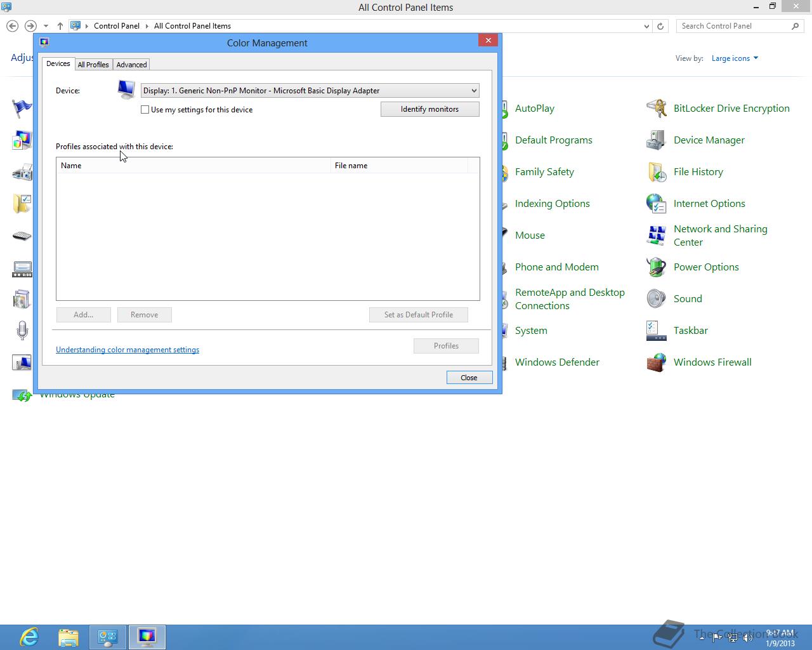The width and height of the screenshot is (812, 650).
Task: Open Notification Area Icons item icon
Action: (x=22, y=268)
